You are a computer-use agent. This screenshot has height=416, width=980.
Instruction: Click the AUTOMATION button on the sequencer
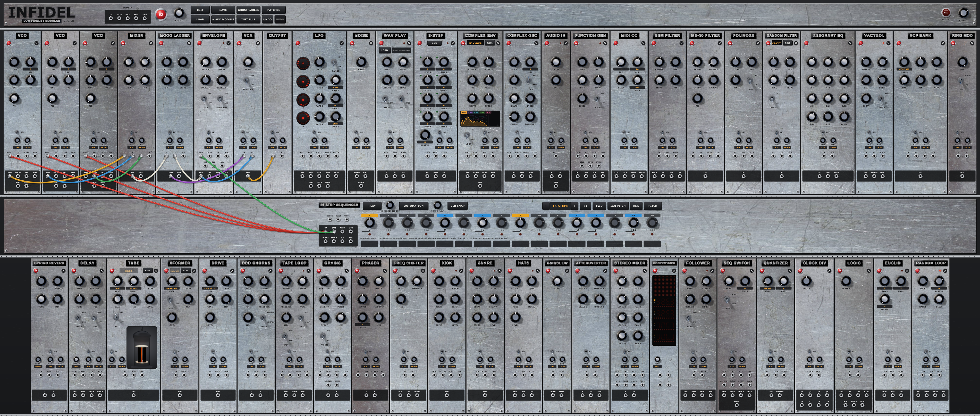pyautogui.click(x=413, y=206)
